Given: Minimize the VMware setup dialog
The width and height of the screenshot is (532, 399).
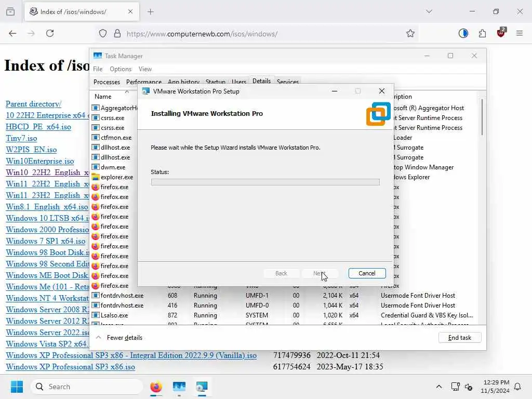Looking at the screenshot, I should tap(334, 91).
